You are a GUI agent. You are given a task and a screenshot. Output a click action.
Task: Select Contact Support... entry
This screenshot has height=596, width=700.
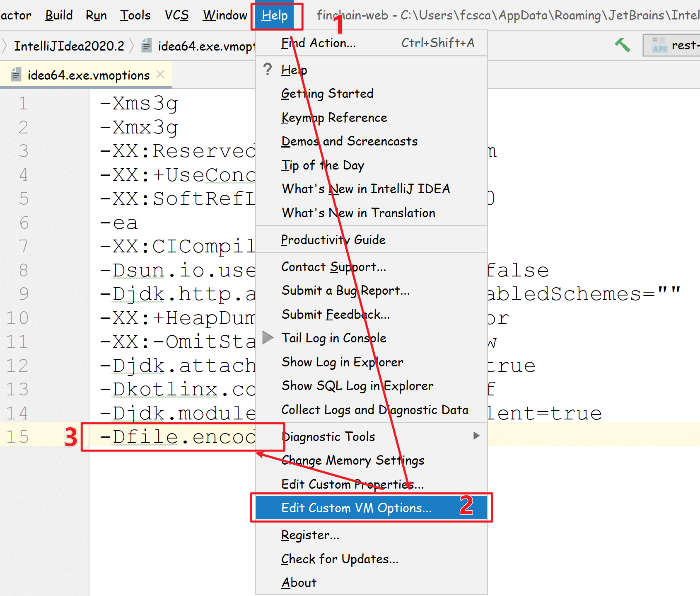click(x=372, y=267)
